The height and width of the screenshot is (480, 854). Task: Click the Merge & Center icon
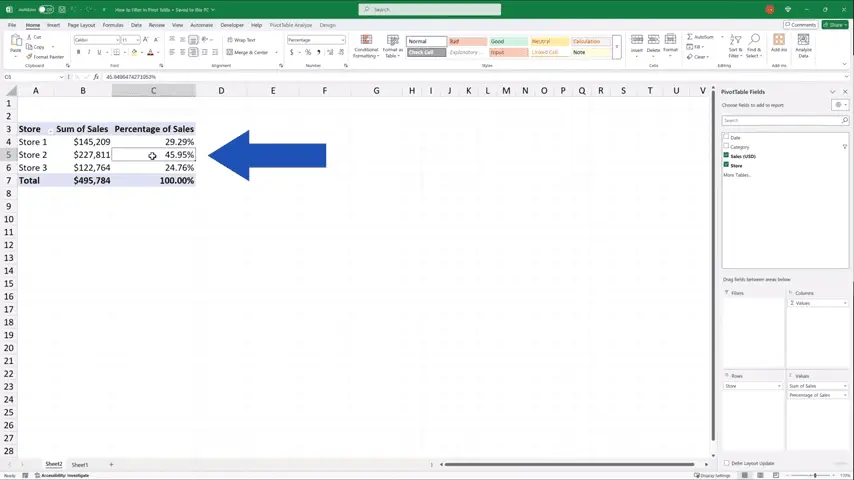point(247,52)
